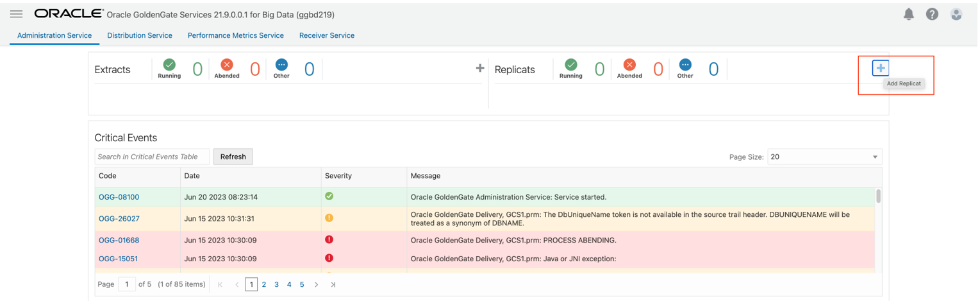Image resolution: width=980 pixels, height=301 pixels.
Task: Open the OGG-15051 code link
Action: (x=118, y=259)
